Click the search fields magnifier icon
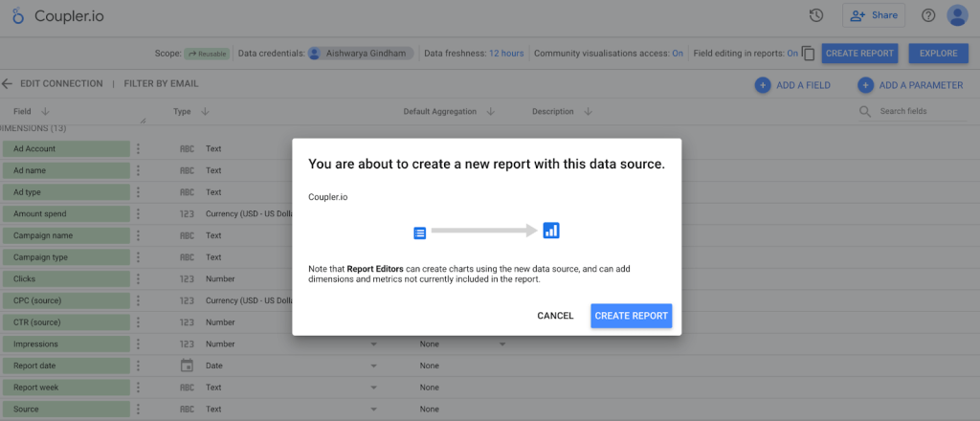 click(x=865, y=111)
